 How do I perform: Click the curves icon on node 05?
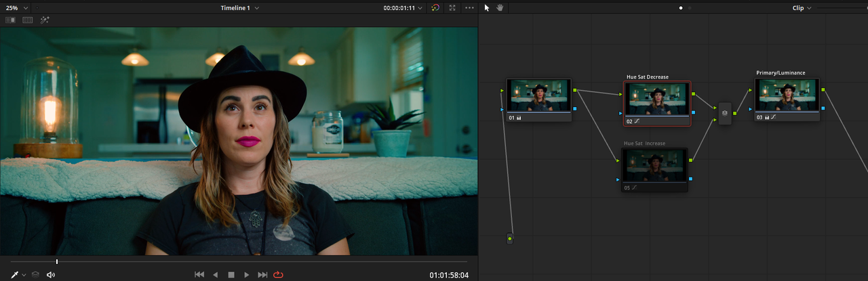pyautogui.click(x=635, y=187)
